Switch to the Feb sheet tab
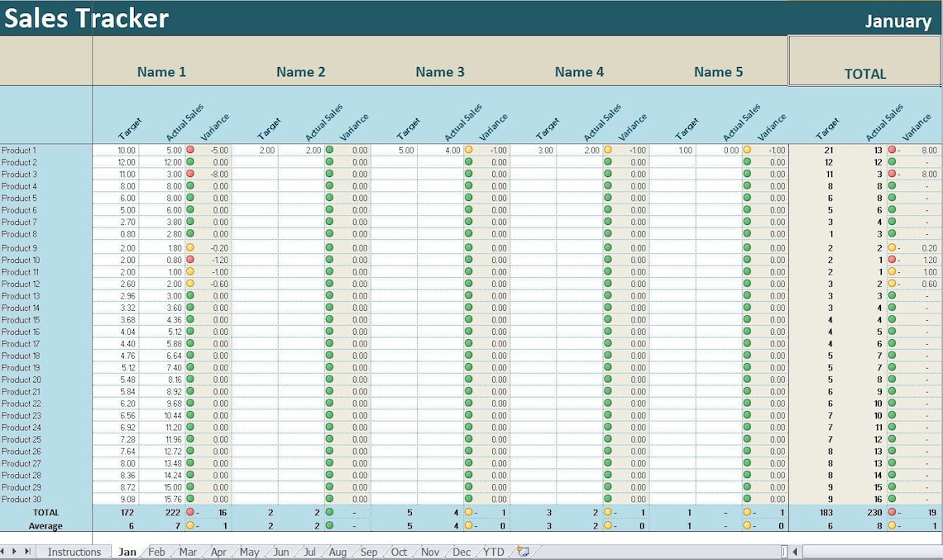Screen dimensions: 943x560 click(x=156, y=551)
